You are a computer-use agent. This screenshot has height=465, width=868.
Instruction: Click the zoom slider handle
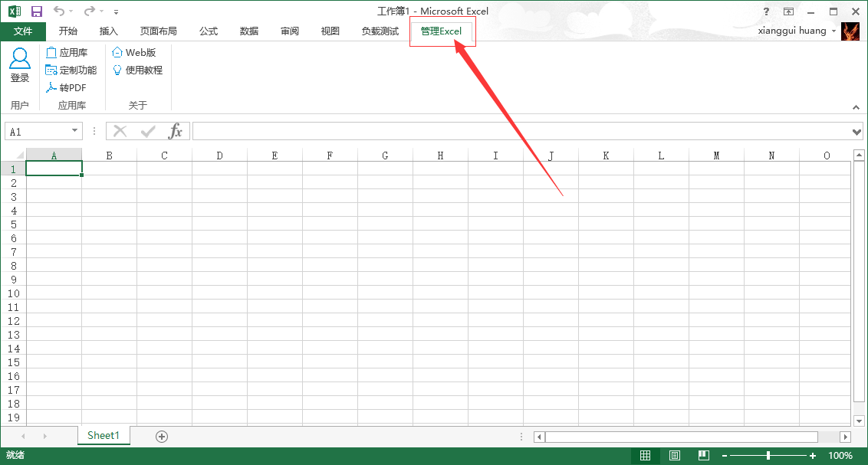768,456
